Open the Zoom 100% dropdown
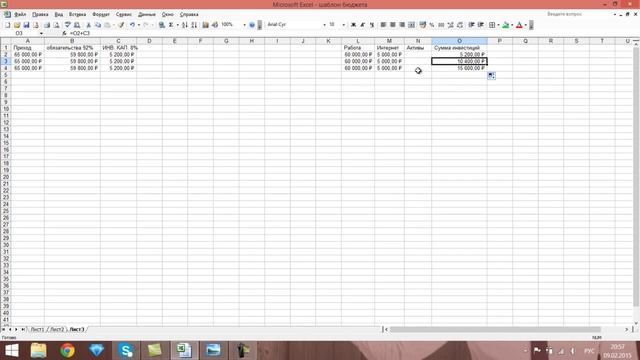 pos(244,25)
